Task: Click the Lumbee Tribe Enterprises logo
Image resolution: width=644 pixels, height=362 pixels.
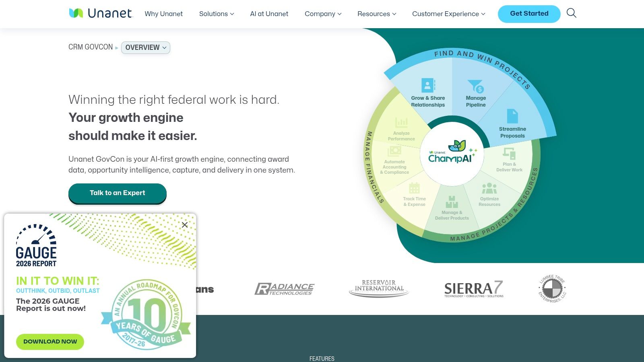Action: [552, 289]
